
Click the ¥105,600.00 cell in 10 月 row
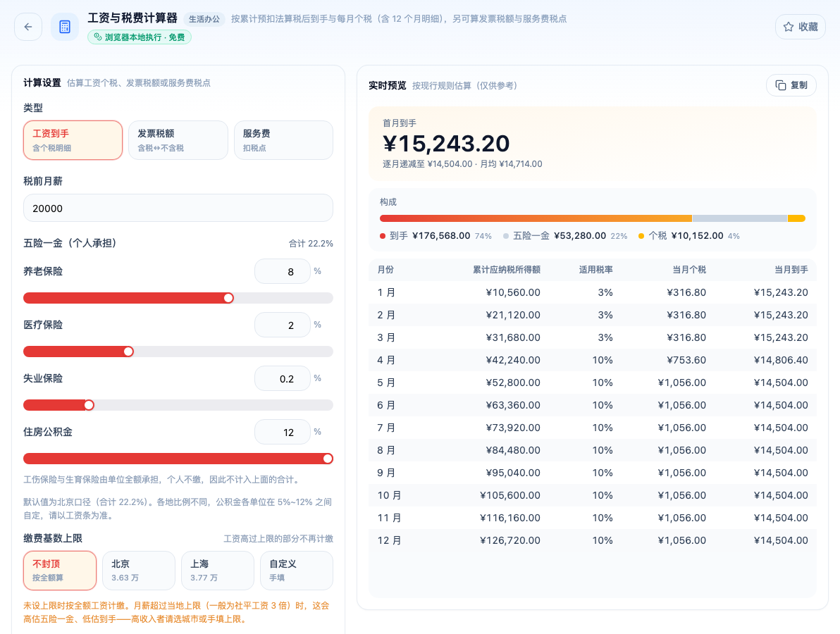[x=510, y=495]
